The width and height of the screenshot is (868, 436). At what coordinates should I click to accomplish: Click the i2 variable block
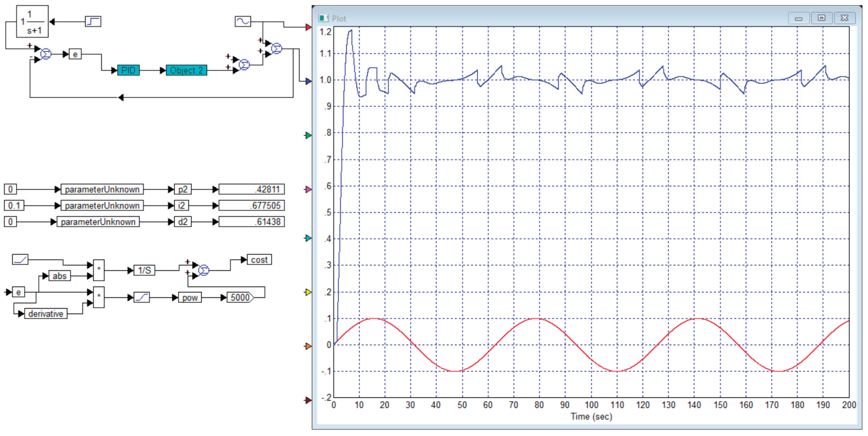tap(182, 205)
